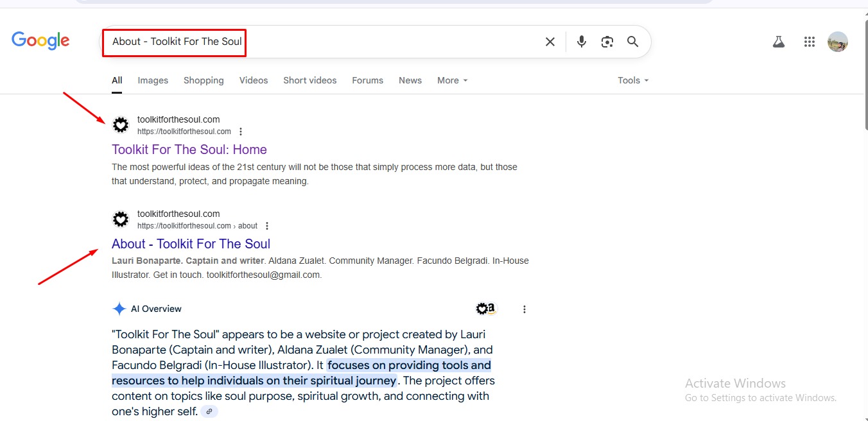
Task: Click the magnifying glass search button
Action: coord(633,42)
